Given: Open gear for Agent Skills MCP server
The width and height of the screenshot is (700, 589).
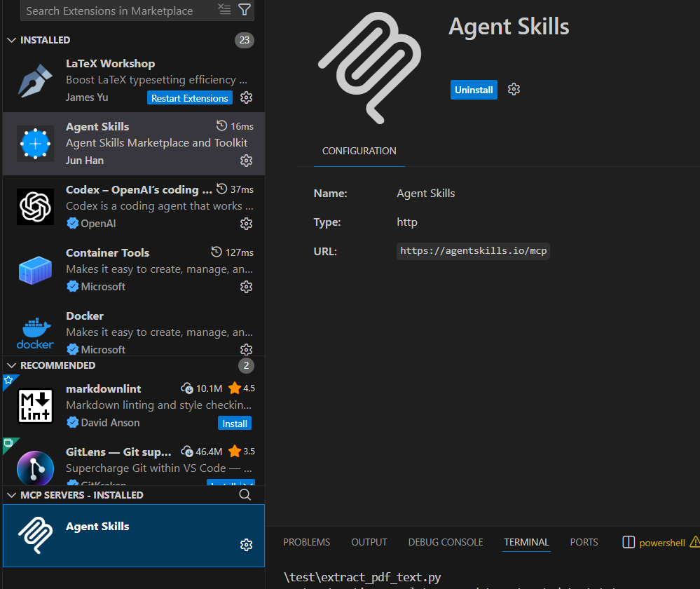Looking at the screenshot, I should (x=246, y=545).
